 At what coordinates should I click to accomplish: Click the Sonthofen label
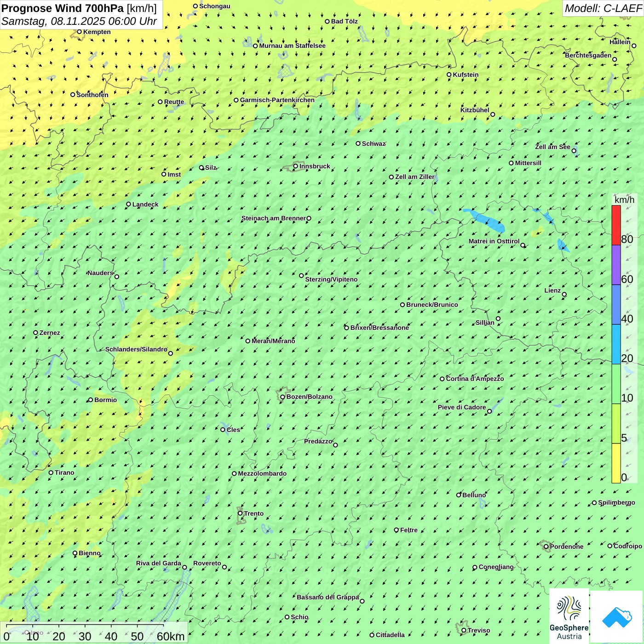(x=92, y=95)
